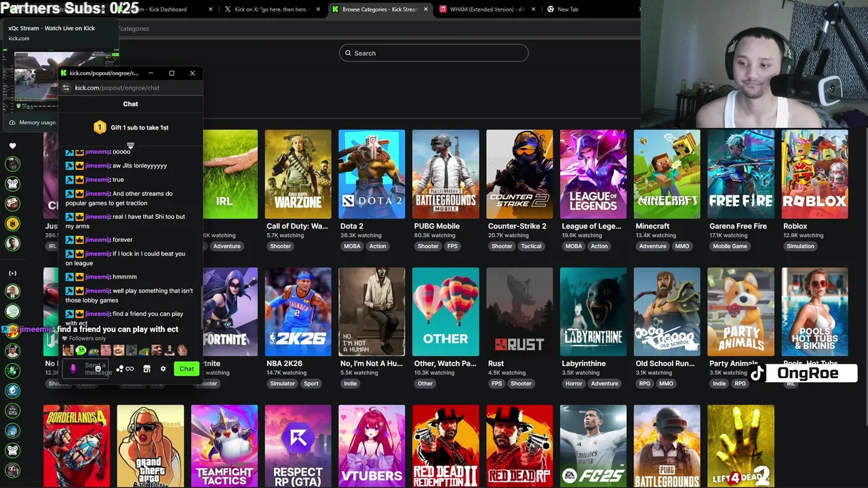The height and width of the screenshot is (488, 868).
Task: Open the Counter-Strike 2 thumbnail
Action: (x=519, y=174)
